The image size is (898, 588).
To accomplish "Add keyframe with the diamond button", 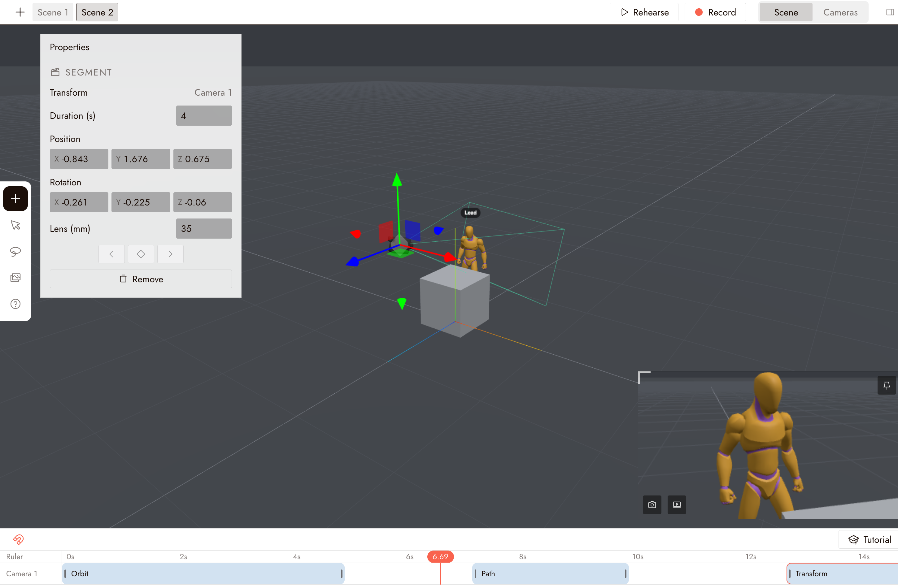I will point(141,254).
